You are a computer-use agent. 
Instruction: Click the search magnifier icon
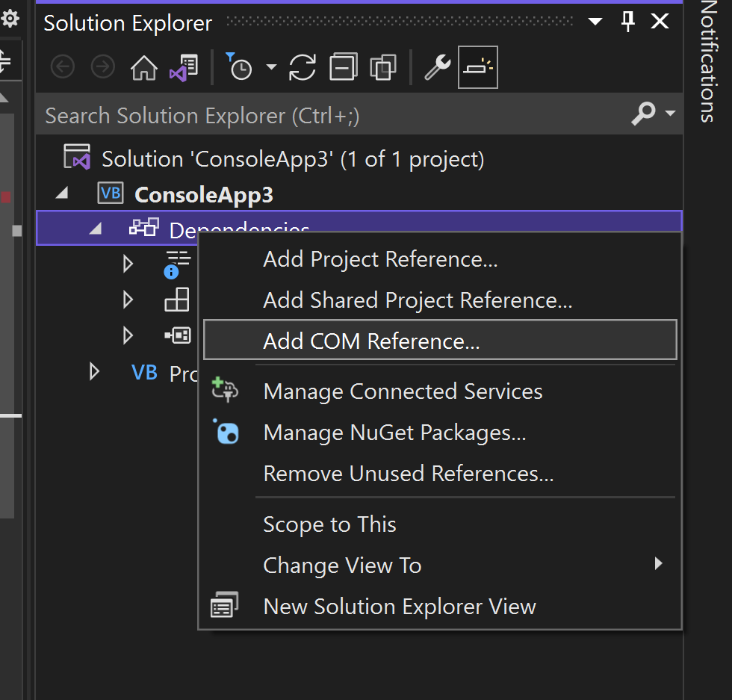(643, 114)
